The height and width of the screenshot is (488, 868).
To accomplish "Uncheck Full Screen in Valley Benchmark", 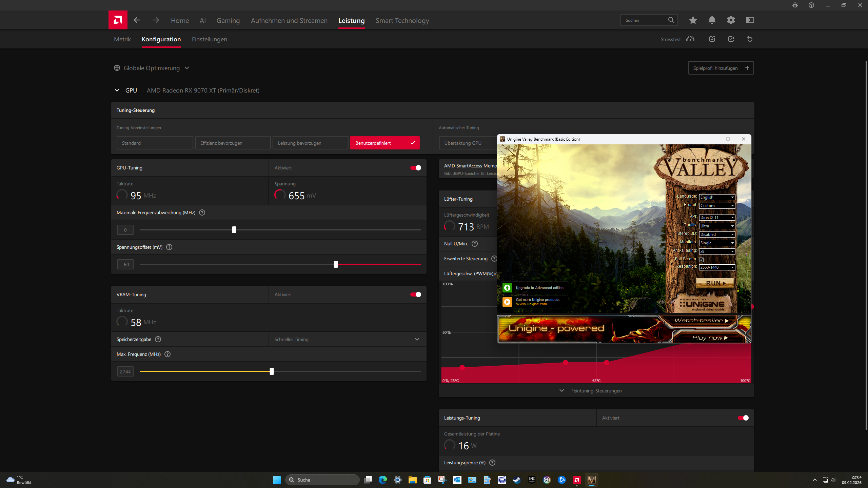I will pyautogui.click(x=702, y=260).
